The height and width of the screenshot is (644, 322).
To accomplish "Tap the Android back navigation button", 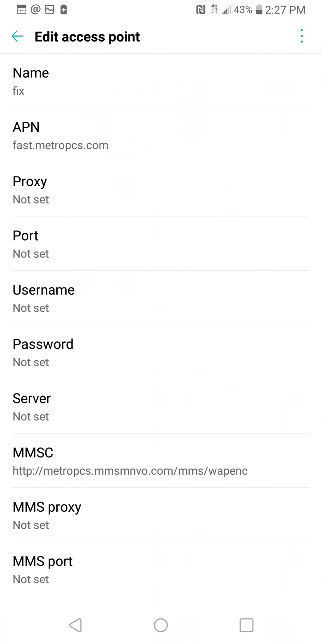I will point(76,625).
